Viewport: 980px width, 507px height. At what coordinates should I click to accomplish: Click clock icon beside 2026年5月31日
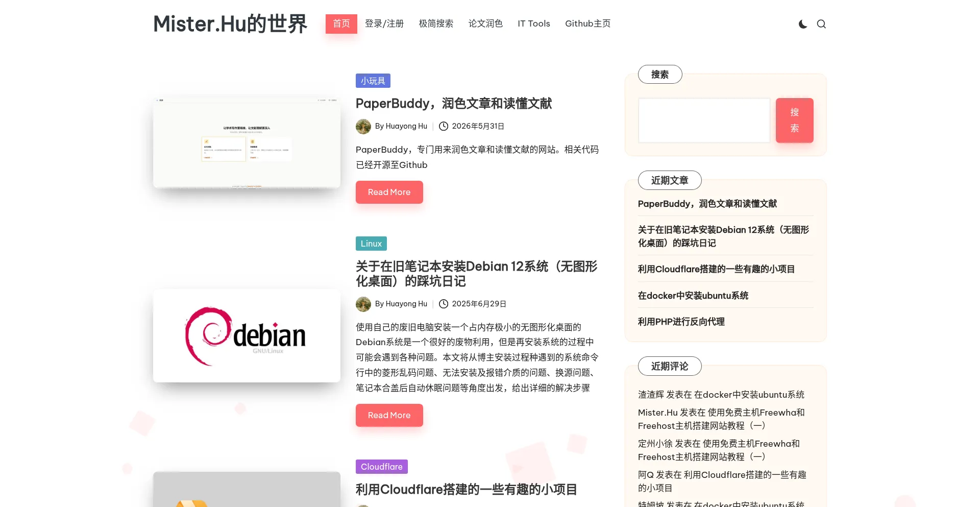pyautogui.click(x=444, y=126)
